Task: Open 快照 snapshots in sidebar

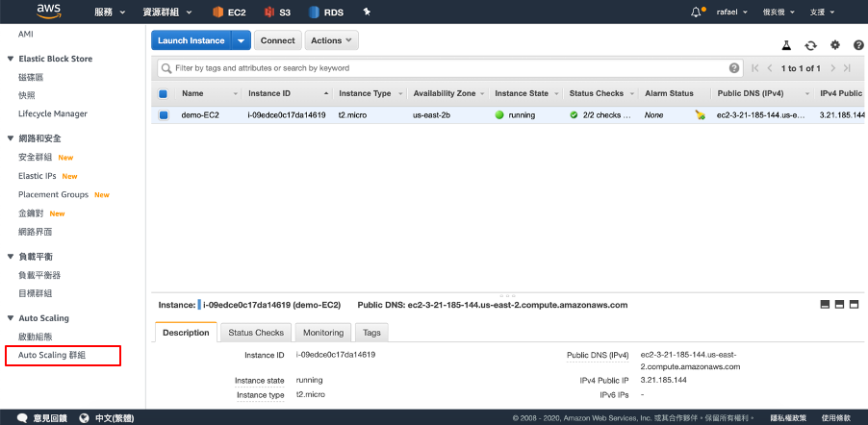Action: pyautogui.click(x=27, y=95)
